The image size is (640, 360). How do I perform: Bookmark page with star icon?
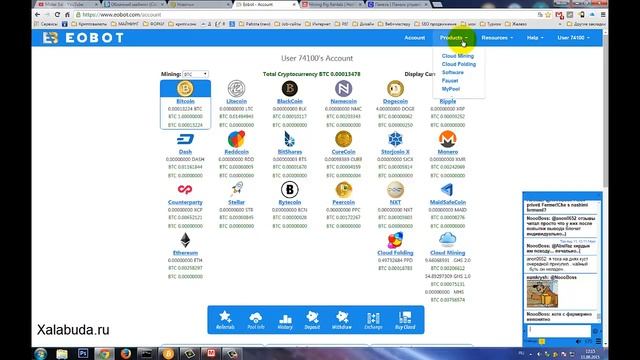(x=548, y=15)
